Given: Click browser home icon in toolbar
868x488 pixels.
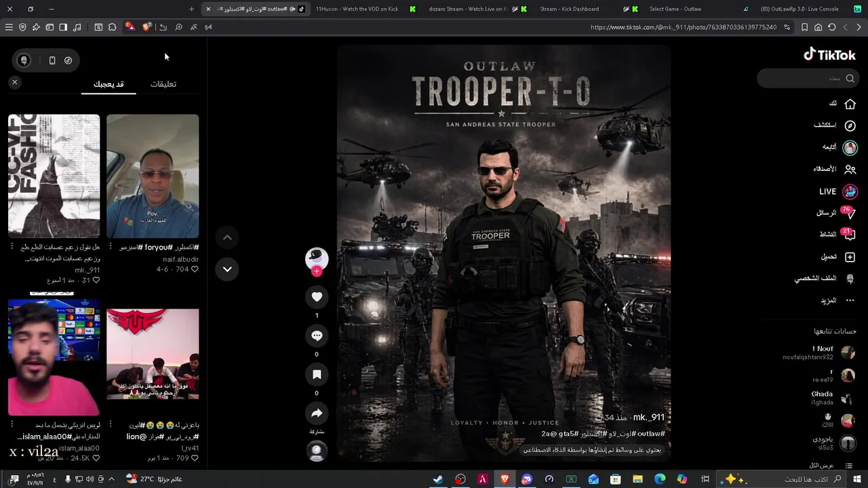Looking at the screenshot, I should coord(818,27).
